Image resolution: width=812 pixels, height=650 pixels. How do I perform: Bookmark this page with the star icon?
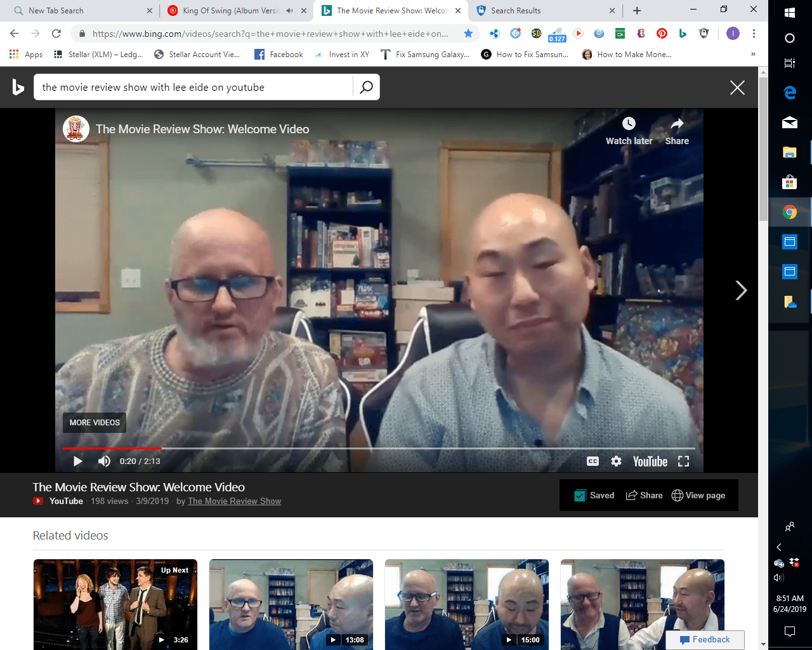468,34
